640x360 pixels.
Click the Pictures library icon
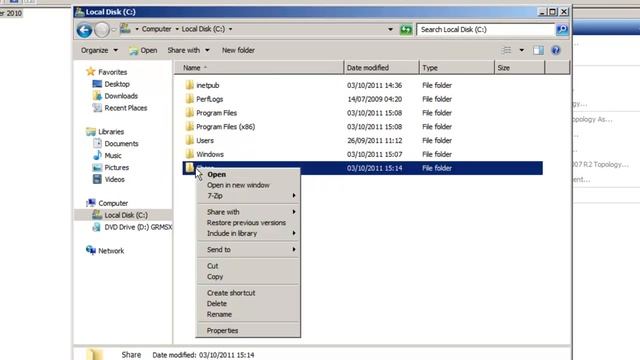tap(97, 167)
